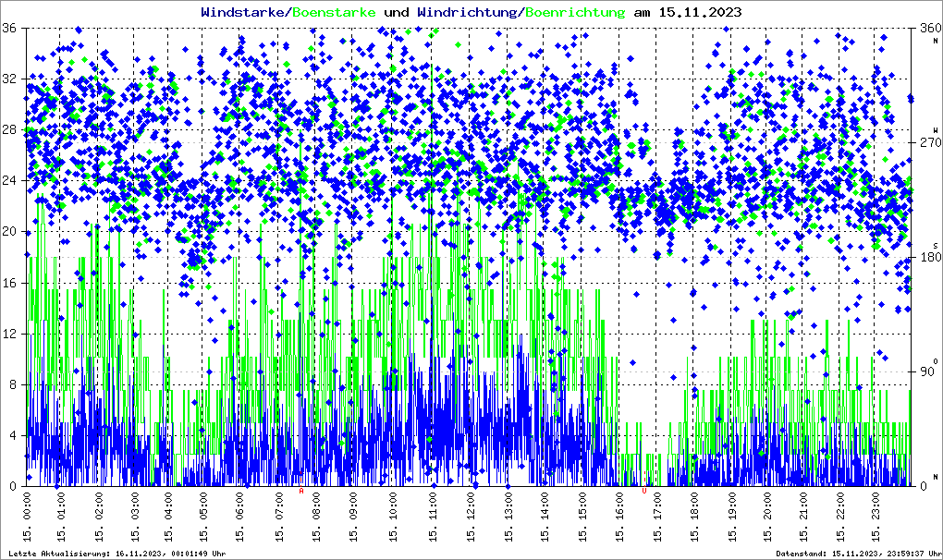Image resolution: width=943 pixels, height=560 pixels.
Task: Click the left axis value 36
Action: click(x=9, y=29)
